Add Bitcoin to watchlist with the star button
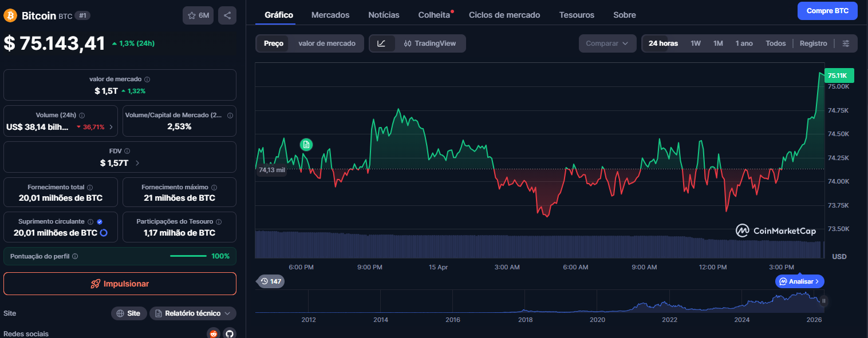The width and height of the screenshot is (868, 338). 198,15
